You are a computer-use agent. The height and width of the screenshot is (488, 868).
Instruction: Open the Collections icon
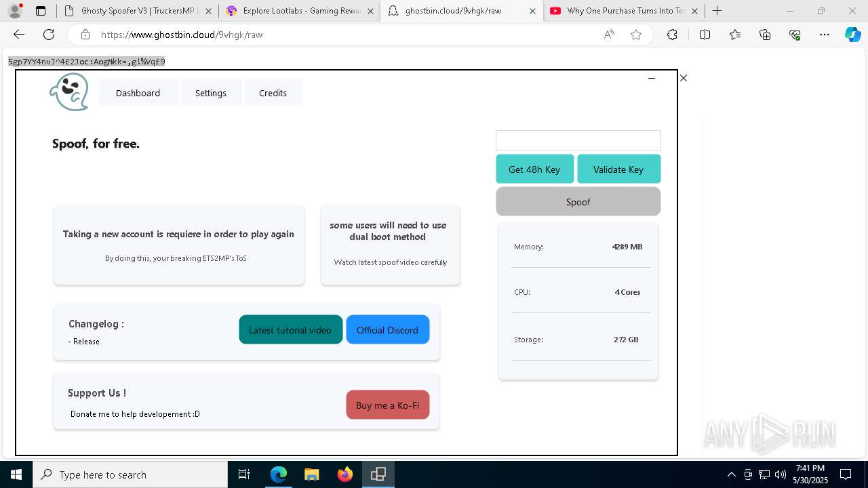coord(765,35)
